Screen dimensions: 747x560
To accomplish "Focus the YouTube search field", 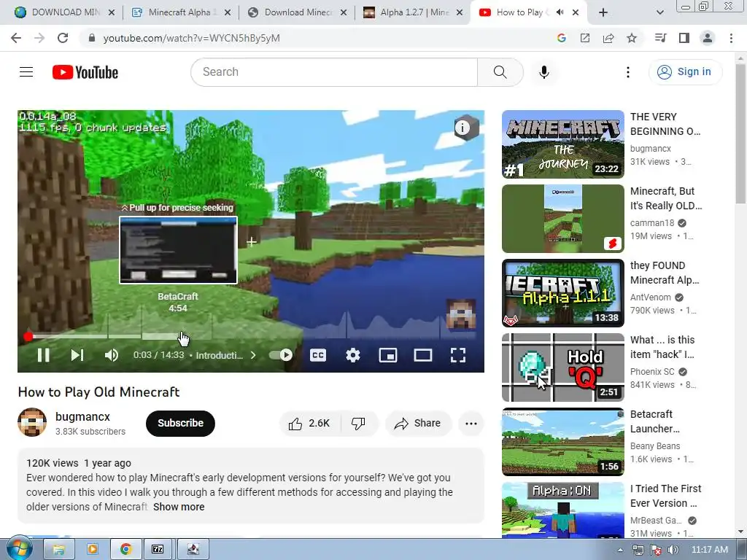I will 334,72.
